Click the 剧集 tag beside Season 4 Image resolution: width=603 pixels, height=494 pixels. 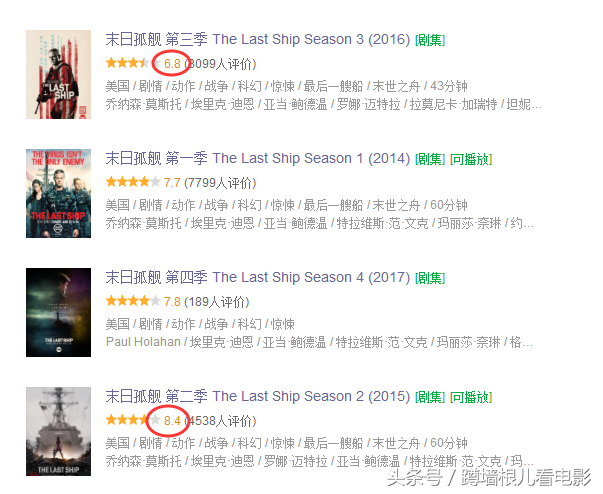(x=430, y=278)
